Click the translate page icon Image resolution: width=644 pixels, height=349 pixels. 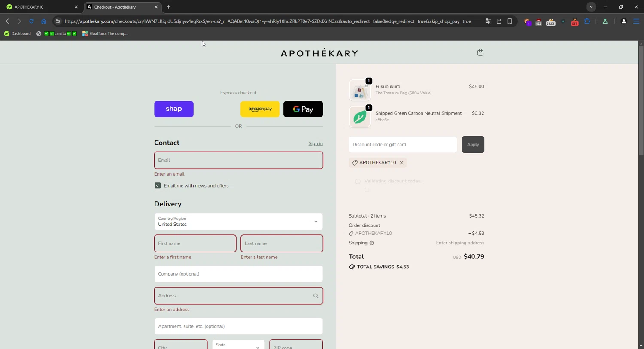[488, 21]
